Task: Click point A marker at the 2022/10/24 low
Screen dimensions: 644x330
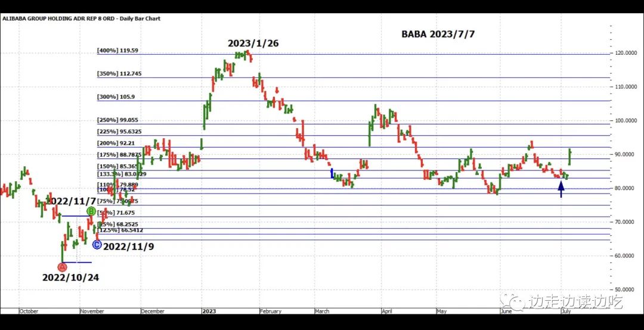Action: [62, 267]
